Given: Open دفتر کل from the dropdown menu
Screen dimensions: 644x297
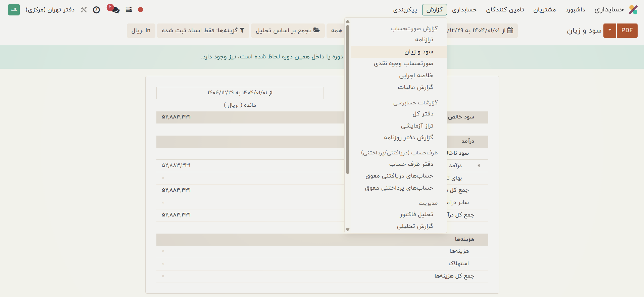Looking at the screenshot, I should click(423, 114).
